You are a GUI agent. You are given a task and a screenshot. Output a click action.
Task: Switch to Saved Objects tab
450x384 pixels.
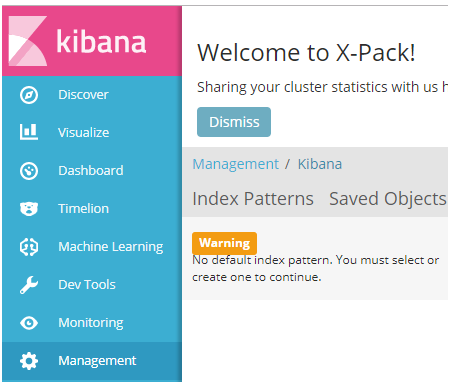[388, 199]
